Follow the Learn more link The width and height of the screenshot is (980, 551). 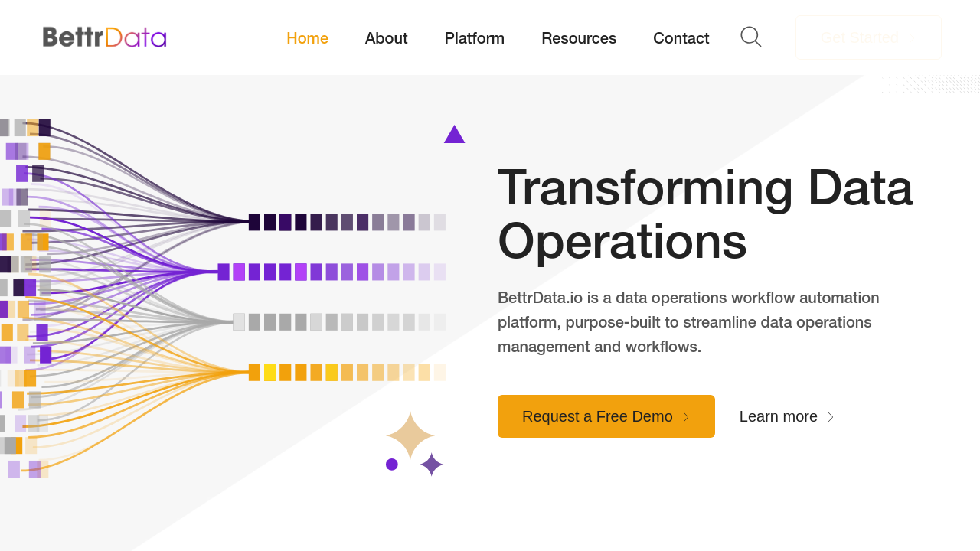point(786,416)
